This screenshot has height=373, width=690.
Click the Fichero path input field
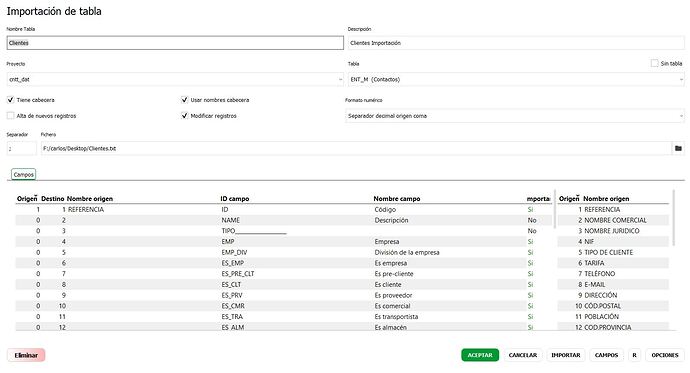click(356, 149)
